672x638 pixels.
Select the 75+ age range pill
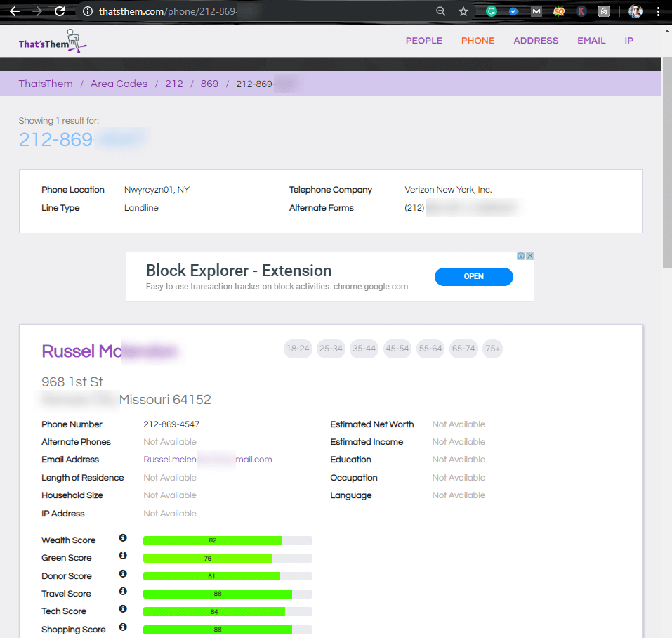(x=492, y=349)
